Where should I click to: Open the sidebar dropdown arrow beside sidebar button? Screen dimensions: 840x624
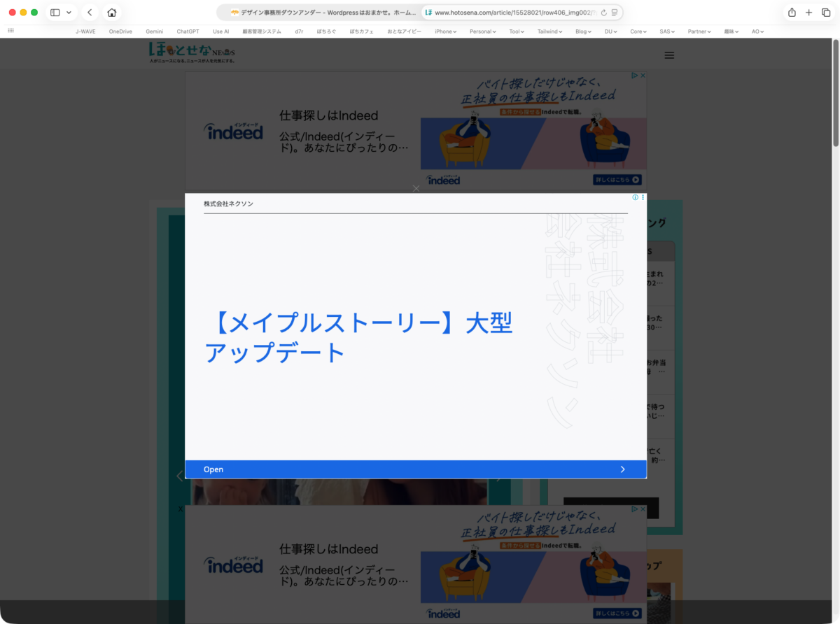[69, 13]
